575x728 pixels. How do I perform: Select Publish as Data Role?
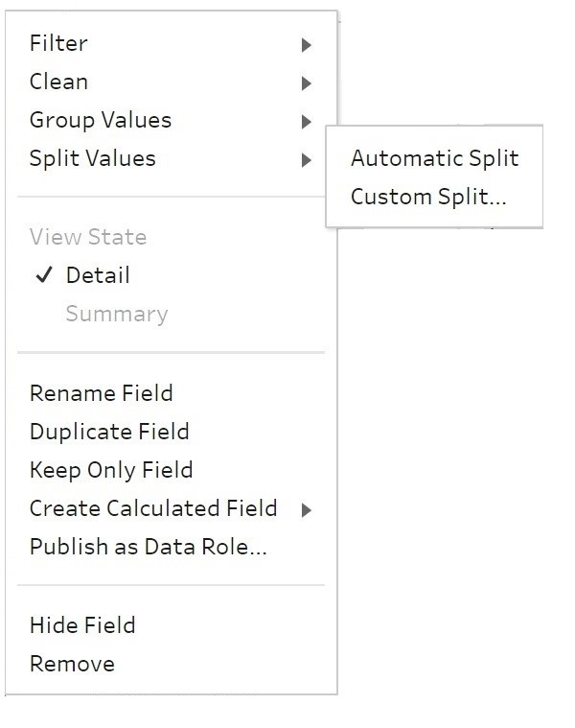point(148,547)
